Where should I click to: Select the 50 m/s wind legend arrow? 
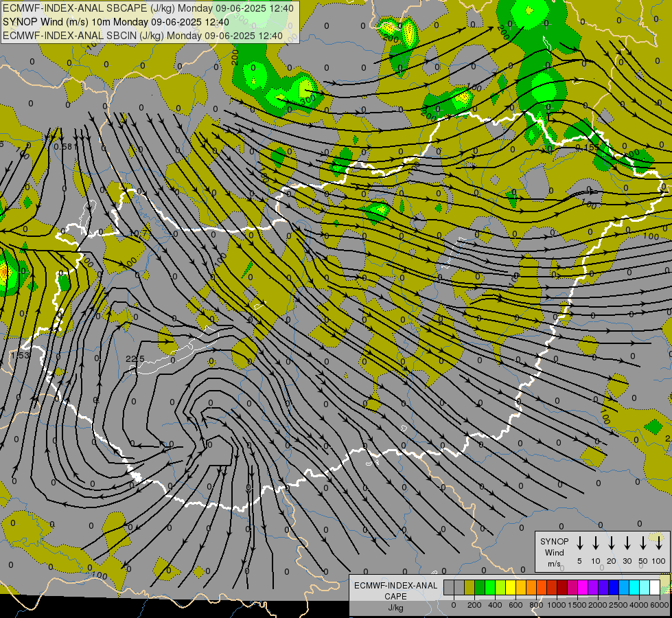point(643,542)
